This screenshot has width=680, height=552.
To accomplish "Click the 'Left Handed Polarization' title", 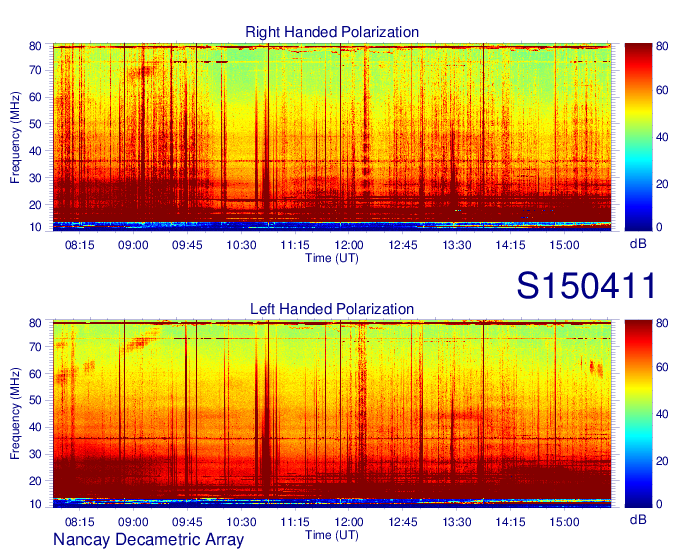I will (x=332, y=309).
